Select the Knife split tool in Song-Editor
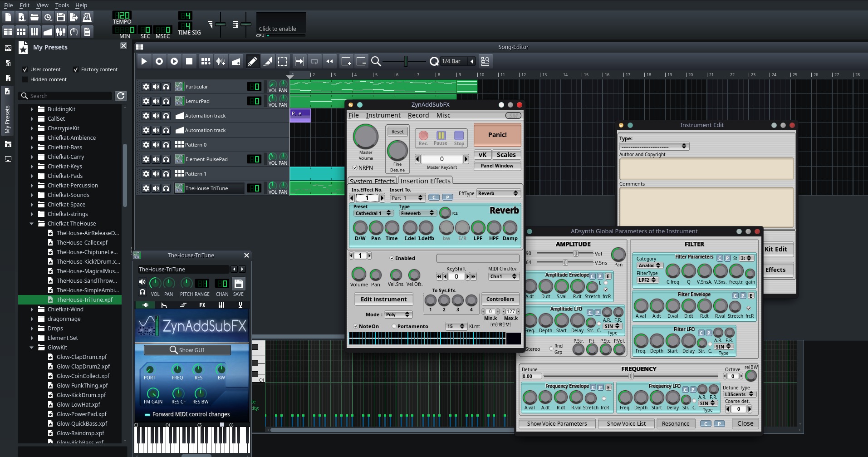Screen dimensions: 868x457 268,61
